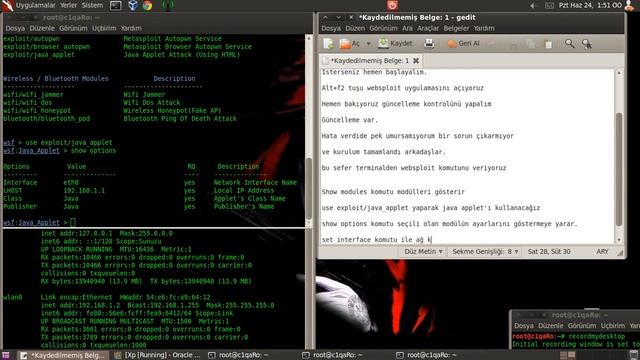Click the New document icon in gedit toolbar
Image resolution: width=640 pixels, height=360 pixels.
[328, 44]
